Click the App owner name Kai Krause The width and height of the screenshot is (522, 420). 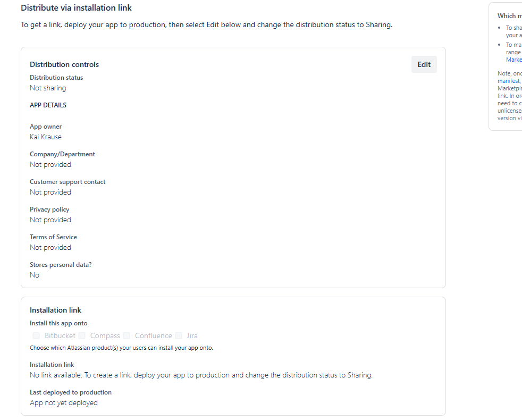[45, 137]
